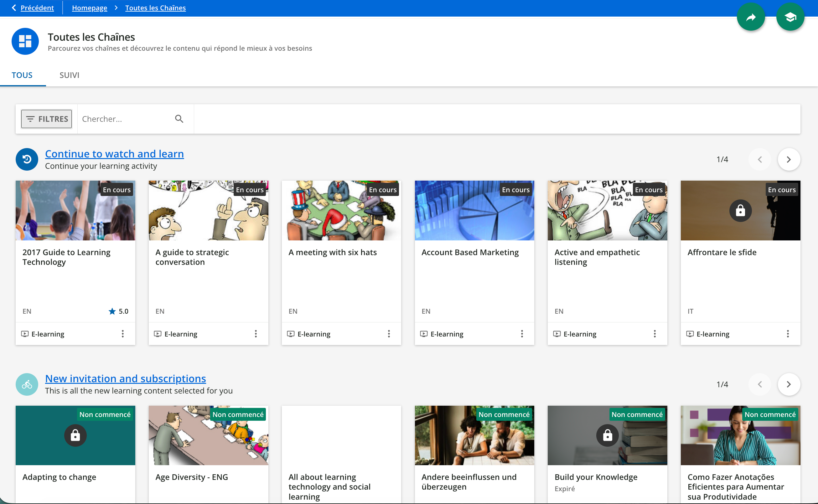Image resolution: width=818 pixels, height=504 pixels.
Task: Click the Toutes les Chaînes dashboard icon
Action: 25,41
